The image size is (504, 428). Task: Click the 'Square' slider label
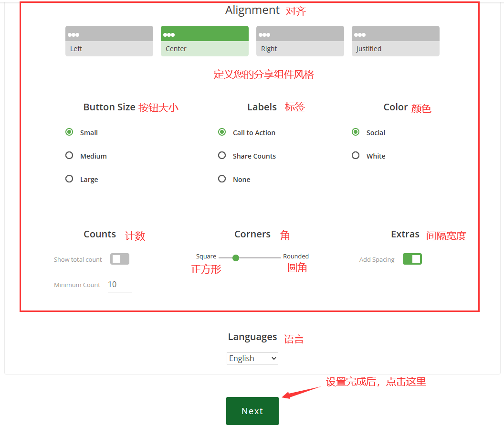click(x=206, y=257)
